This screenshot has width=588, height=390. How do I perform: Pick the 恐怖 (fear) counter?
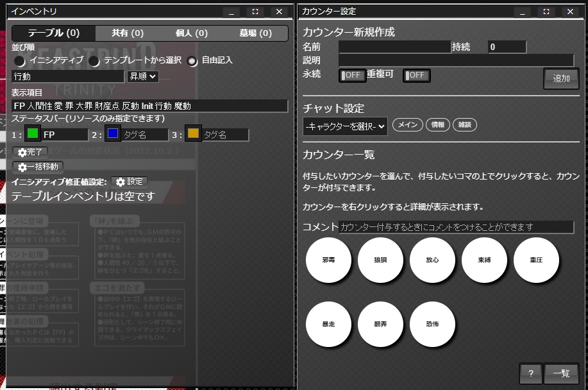[x=432, y=325]
